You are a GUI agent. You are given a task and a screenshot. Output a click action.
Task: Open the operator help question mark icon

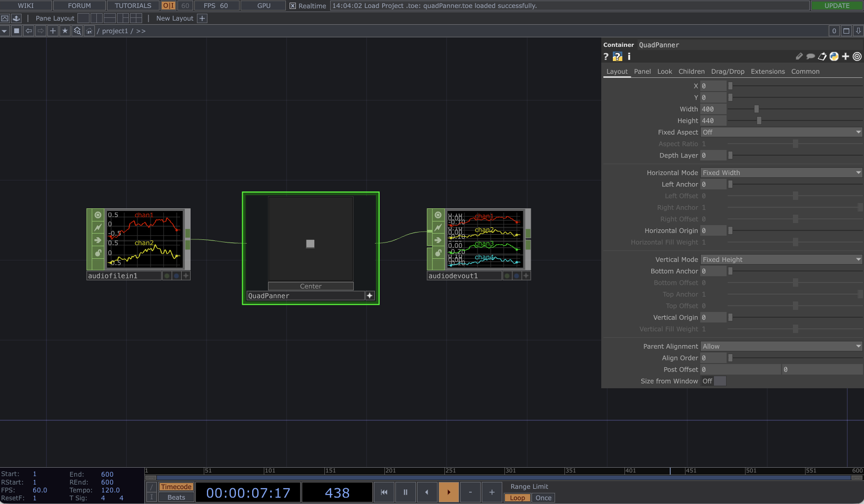tap(606, 56)
